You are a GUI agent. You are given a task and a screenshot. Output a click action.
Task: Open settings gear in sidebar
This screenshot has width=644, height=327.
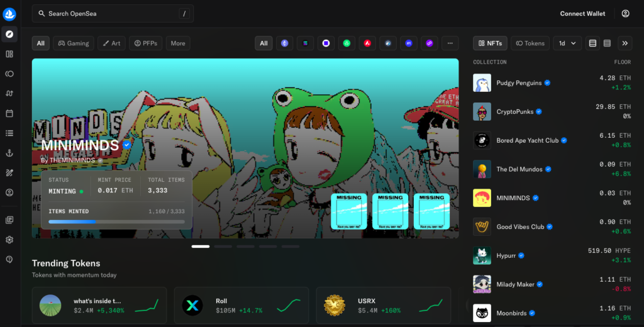click(x=9, y=240)
